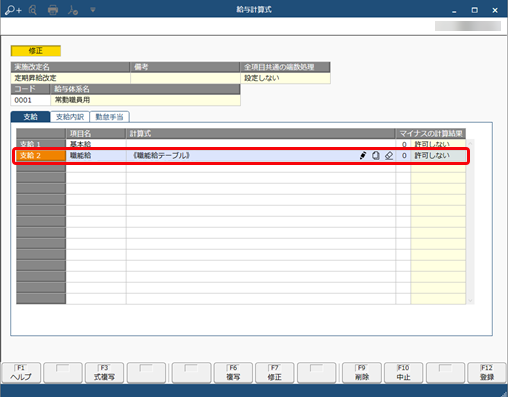
Task: Open the print preview icon
Action: [33, 10]
